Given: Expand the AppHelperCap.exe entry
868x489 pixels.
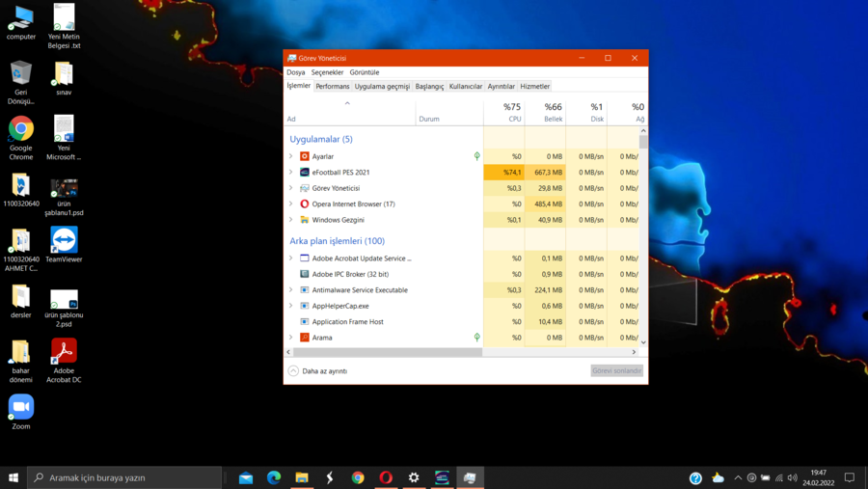Looking at the screenshot, I should point(290,306).
